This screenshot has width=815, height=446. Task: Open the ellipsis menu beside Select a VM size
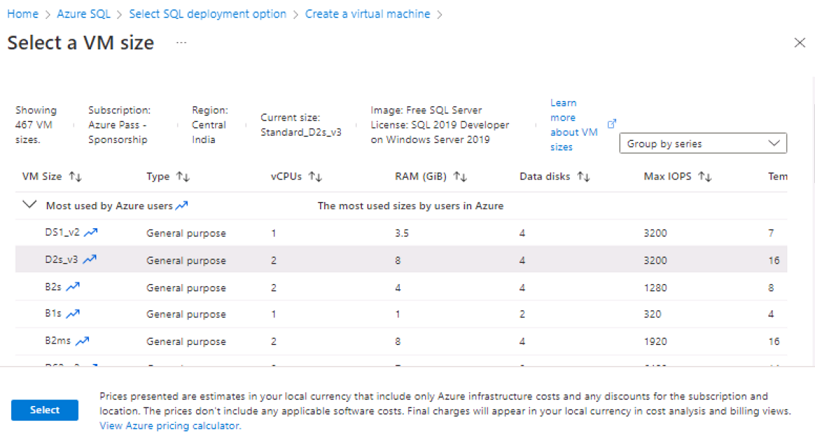[181, 43]
